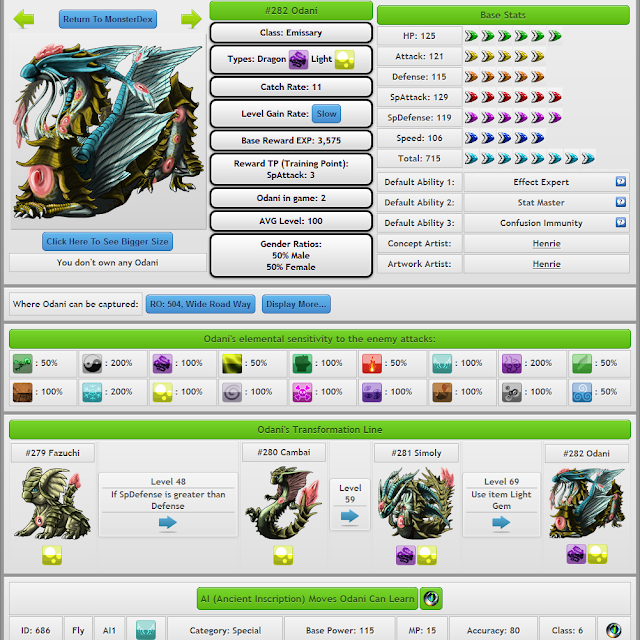The image size is (640, 640).
Task: Click the blue arrow under Use item Light Gem
Action: (x=501, y=522)
